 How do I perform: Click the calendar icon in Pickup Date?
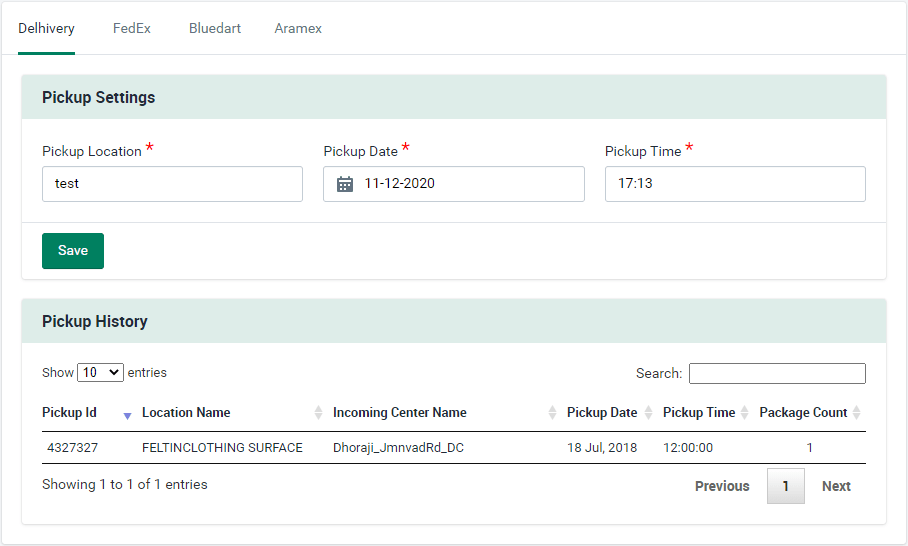[x=345, y=184]
